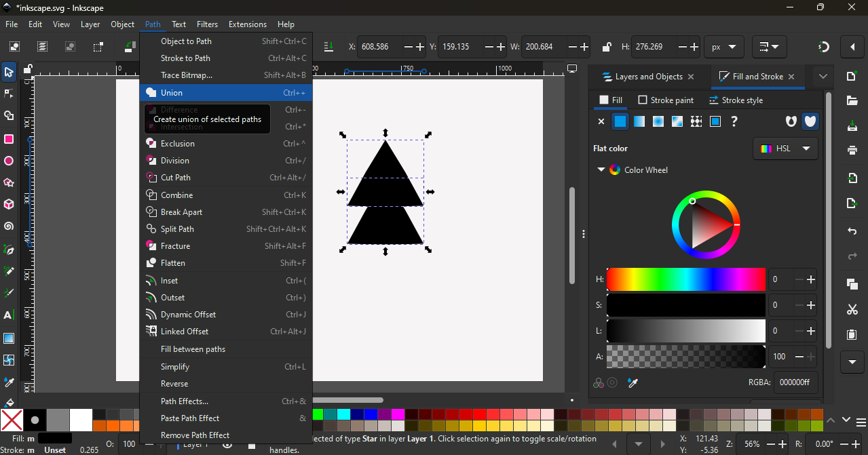This screenshot has width=868, height=455.
Task: Select Mesh gradient paint type
Action: click(x=677, y=121)
